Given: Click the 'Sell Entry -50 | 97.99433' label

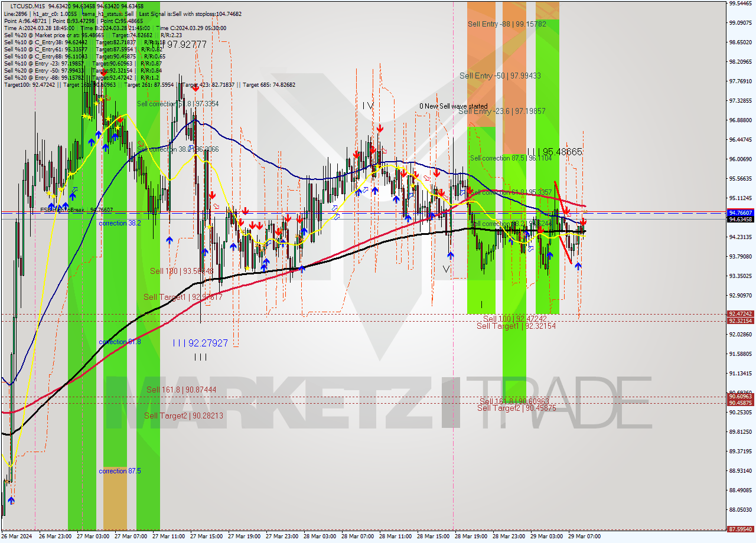Looking at the screenshot, I should point(500,76).
